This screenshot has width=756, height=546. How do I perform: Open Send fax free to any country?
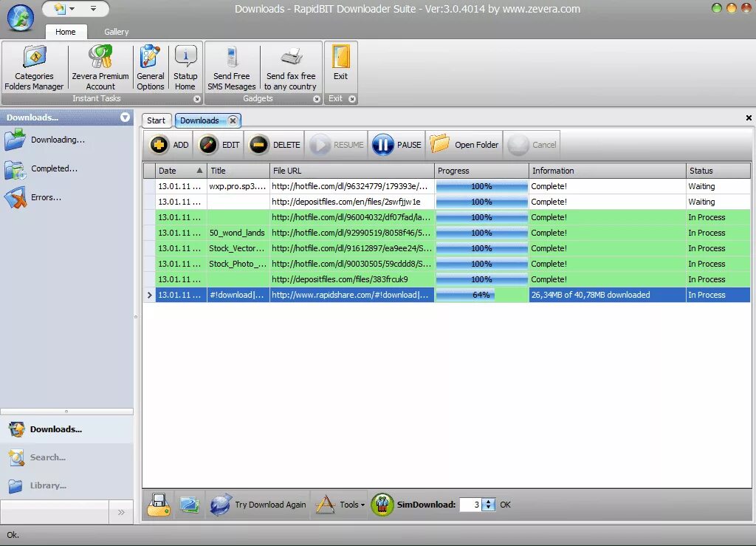click(291, 67)
